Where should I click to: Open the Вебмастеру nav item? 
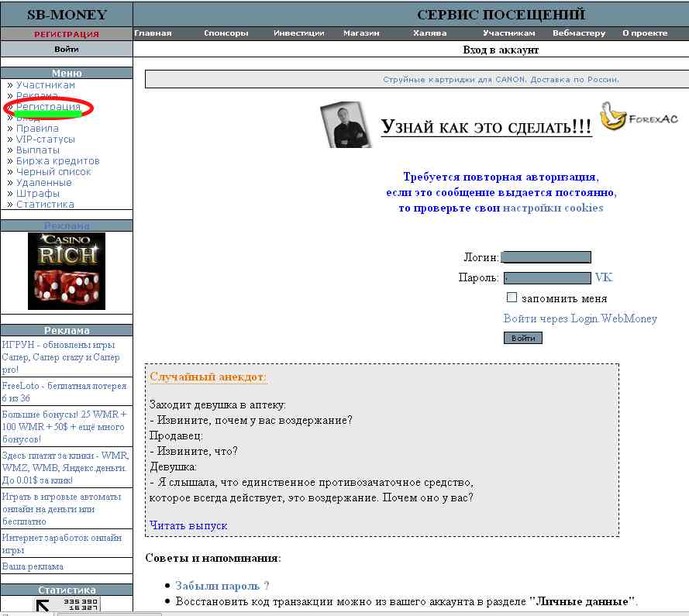point(579,33)
